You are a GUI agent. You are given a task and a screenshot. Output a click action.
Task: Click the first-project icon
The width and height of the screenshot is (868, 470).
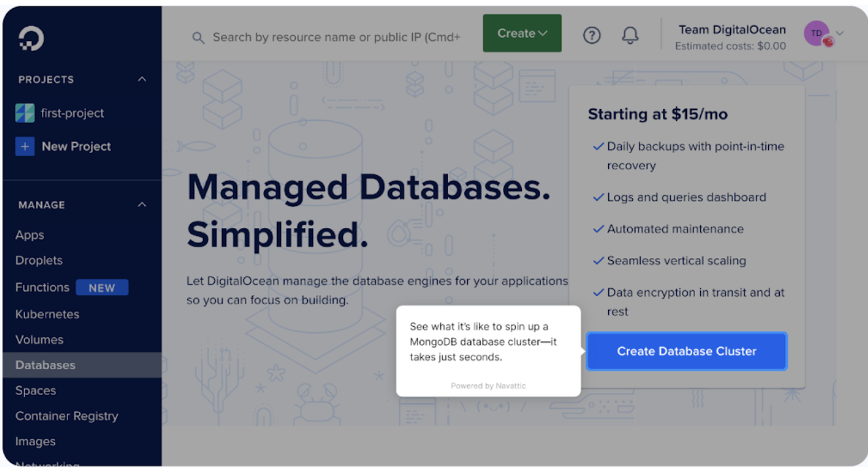pyautogui.click(x=25, y=113)
